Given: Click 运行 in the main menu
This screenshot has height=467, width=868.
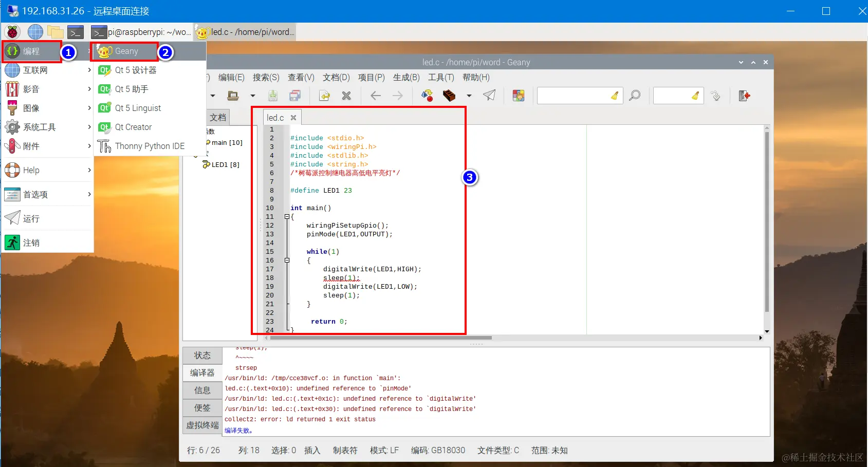Looking at the screenshot, I should click(48, 219).
